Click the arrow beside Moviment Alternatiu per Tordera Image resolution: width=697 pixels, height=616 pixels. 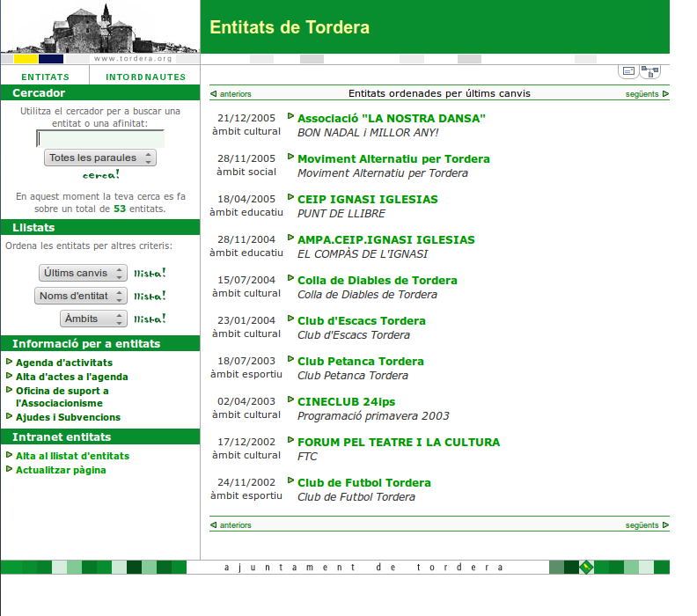[x=290, y=157]
